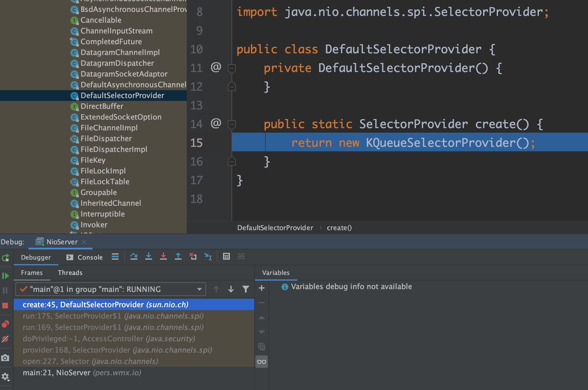This screenshot has height=390, width=588.
Task: Stop debugging with the red square
Action: click(x=5, y=306)
